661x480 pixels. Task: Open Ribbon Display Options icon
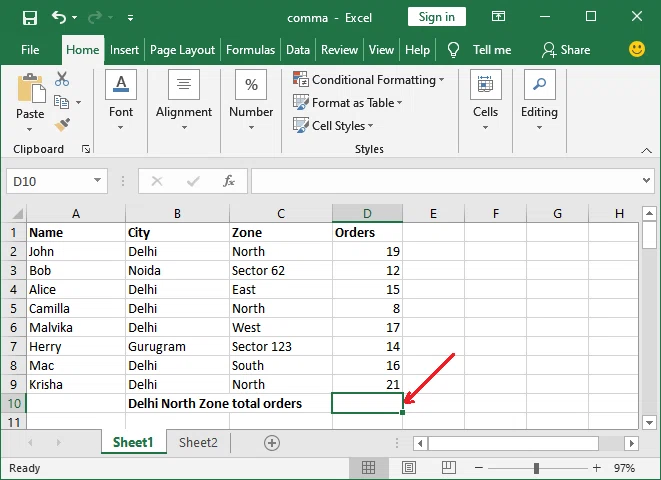click(498, 16)
